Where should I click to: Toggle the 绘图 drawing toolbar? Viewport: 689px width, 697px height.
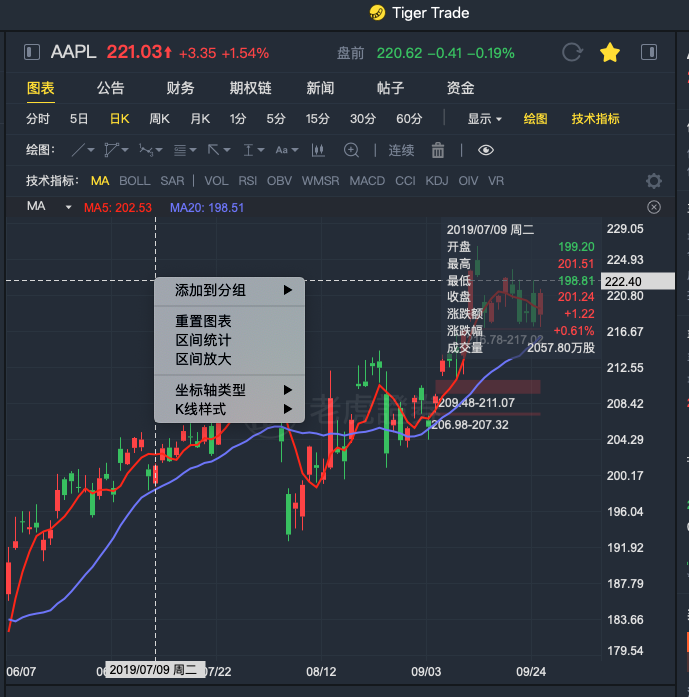pos(536,119)
